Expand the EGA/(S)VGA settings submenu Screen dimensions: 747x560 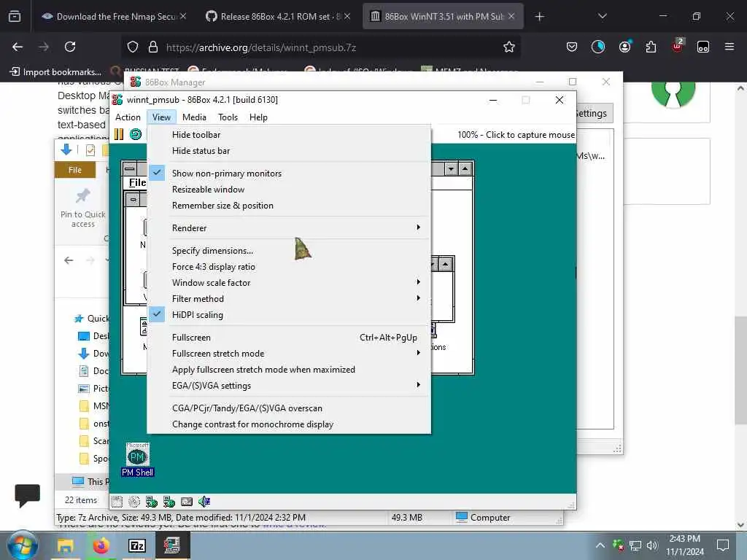pos(289,386)
